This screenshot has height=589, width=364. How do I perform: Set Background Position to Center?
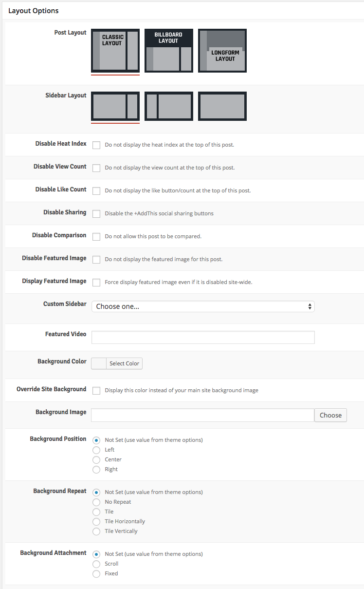click(96, 460)
